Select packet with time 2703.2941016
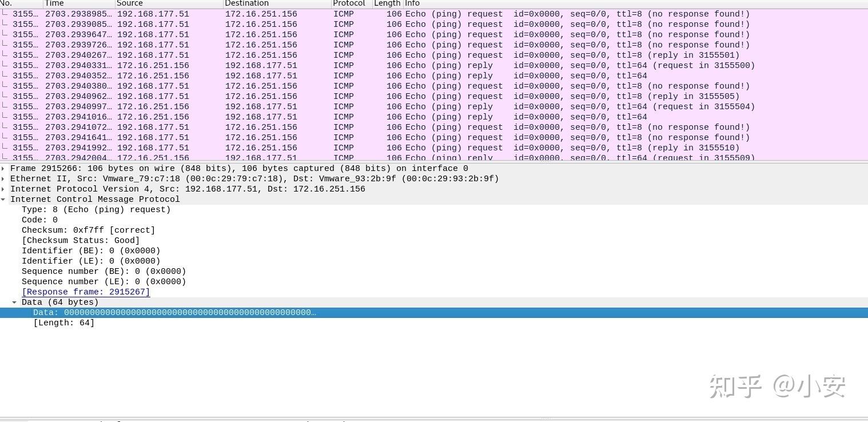Viewport: 868px width, 422px height. 434,117
